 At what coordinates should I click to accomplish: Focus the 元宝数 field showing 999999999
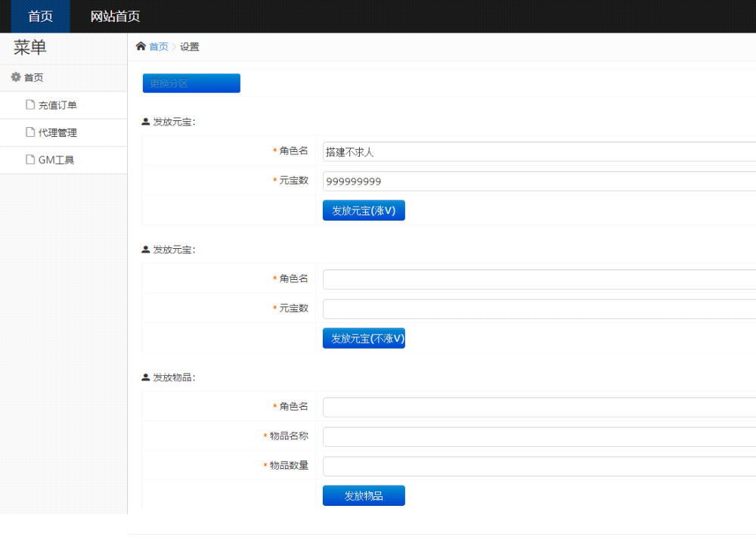click(538, 182)
